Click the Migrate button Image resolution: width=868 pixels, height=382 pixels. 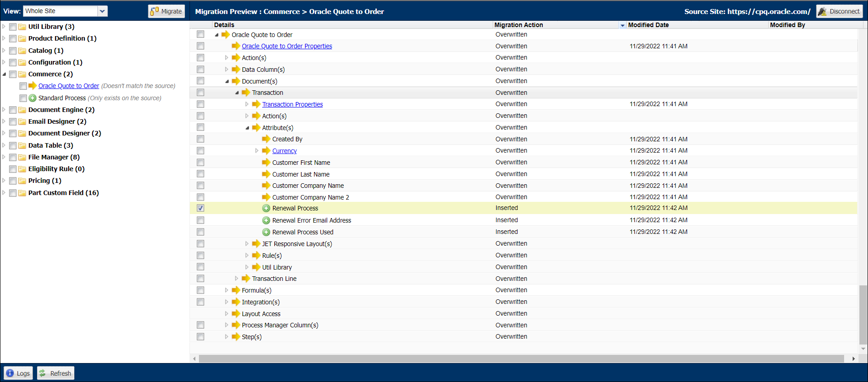point(166,11)
